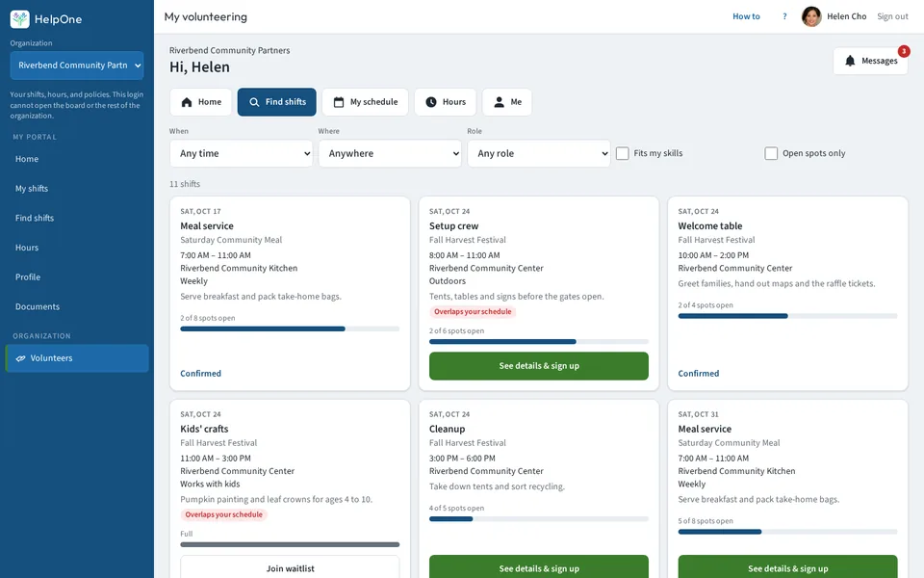The width and height of the screenshot is (924, 578).
Task: Open the Me tab
Action: 507,102
